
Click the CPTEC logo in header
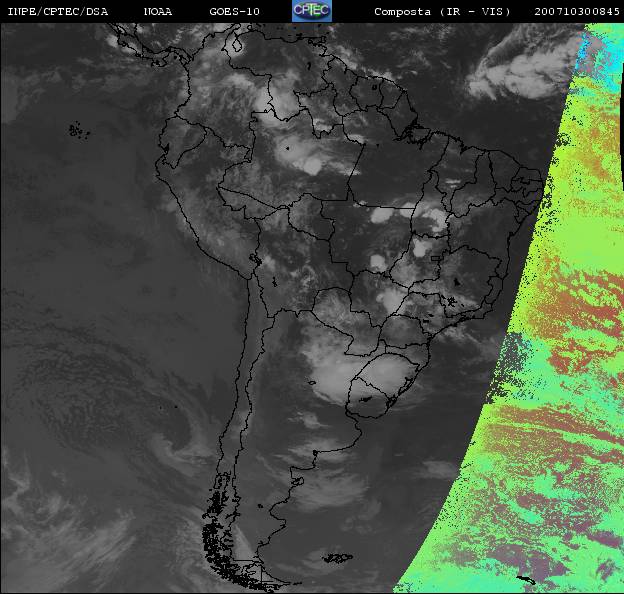312,11
